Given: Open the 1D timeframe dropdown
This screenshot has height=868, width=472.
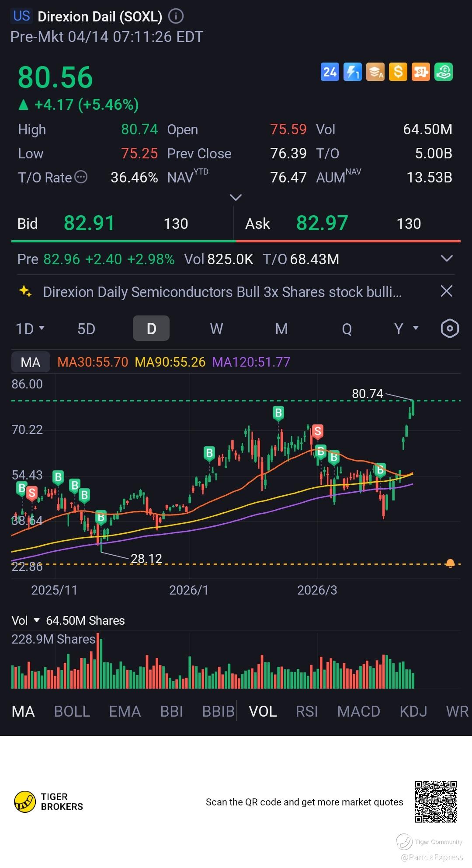Looking at the screenshot, I should (30, 329).
